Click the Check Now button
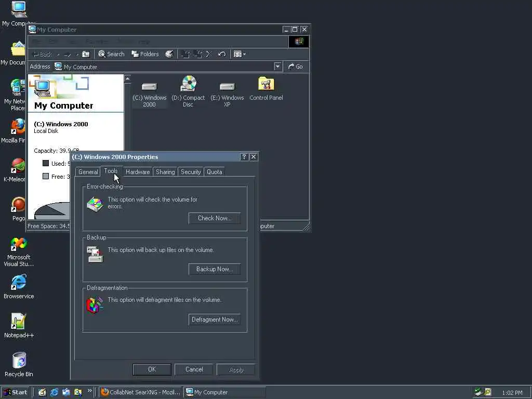This screenshot has width=532, height=399. pyautogui.click(x=215, y=218)
